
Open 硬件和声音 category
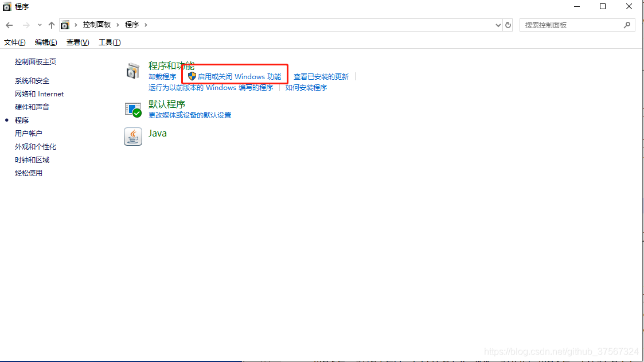click(32, 107)
